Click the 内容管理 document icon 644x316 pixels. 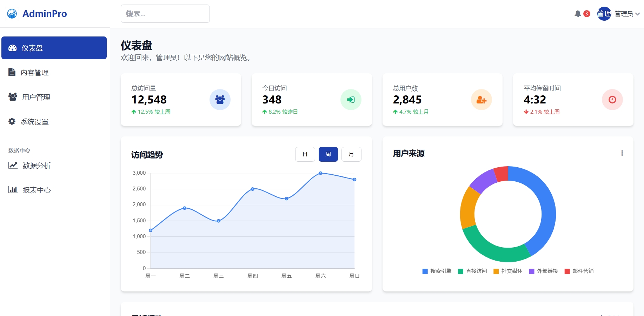tap(12, 73)
